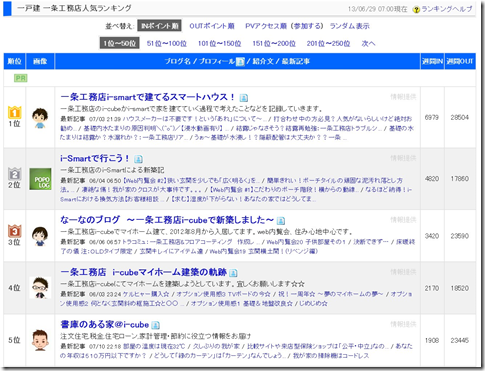Select the 1位〜50位 range
485x371 pixels.
[119, 43]
